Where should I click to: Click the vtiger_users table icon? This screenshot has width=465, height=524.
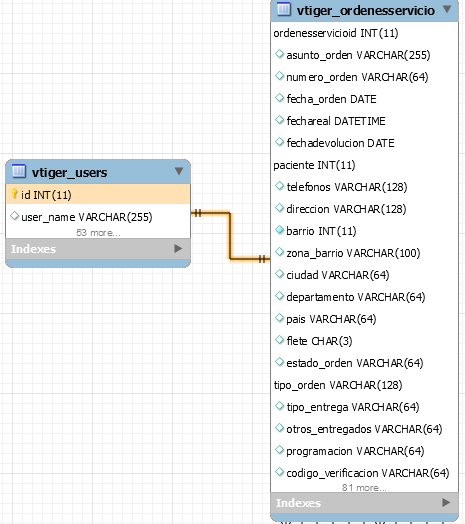[x=19, y=171]
